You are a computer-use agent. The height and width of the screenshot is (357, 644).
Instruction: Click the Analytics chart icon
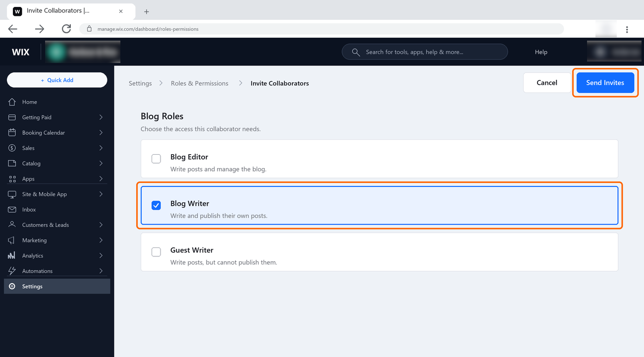pos(12,256)
